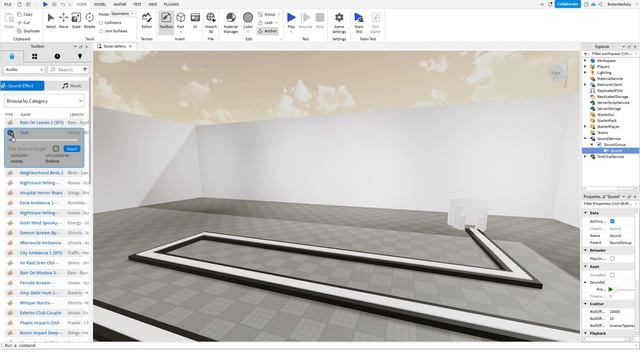This screenshot has height=360, width=640.
Task: Play the SoundId preview in Properties
Action: (x=611, y=289)
